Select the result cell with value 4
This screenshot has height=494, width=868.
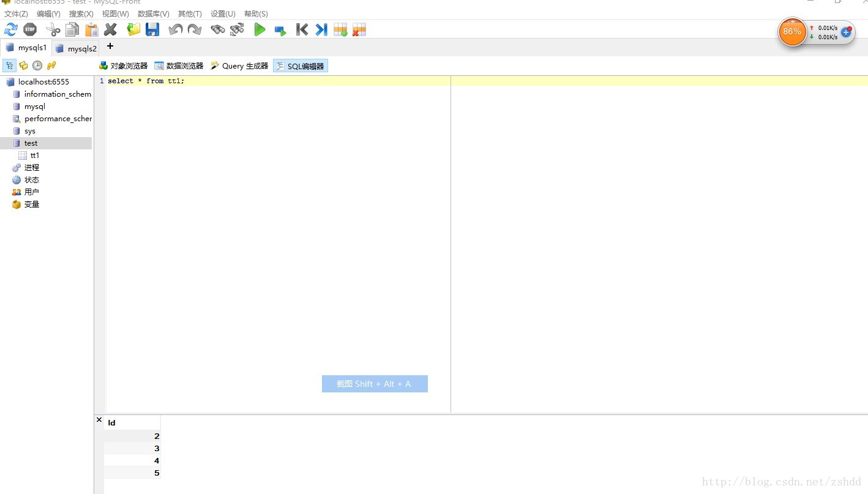132,460
